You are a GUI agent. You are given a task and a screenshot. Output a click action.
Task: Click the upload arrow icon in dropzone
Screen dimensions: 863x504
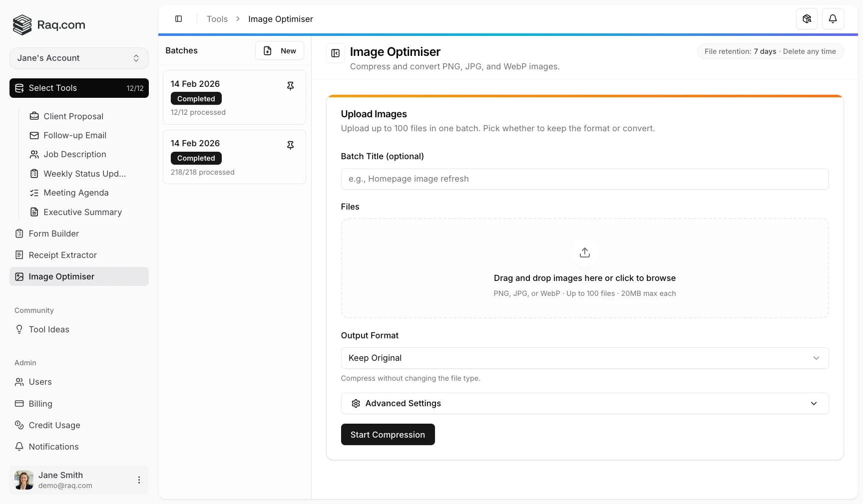pyautogui.click(x=584, y=252)
